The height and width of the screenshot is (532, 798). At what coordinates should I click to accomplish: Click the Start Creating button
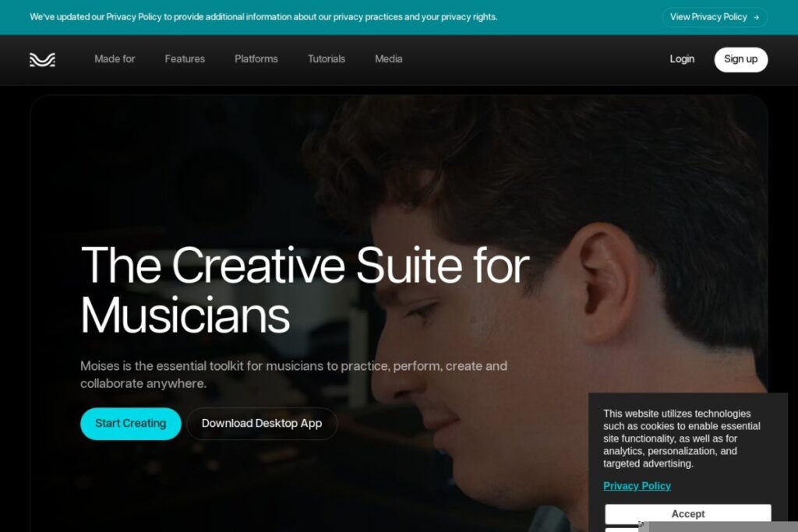(x=131, y=424)
